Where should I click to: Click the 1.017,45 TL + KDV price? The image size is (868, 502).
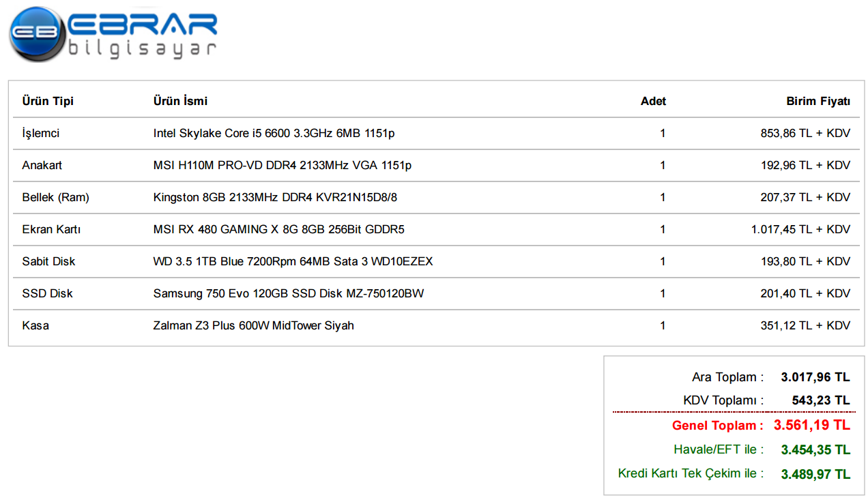pyautogui.click(x=800, y=229)
